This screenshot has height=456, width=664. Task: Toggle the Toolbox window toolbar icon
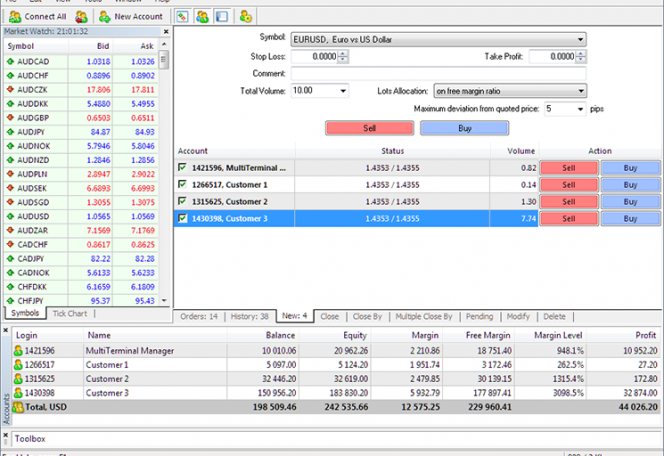(222, 17)
